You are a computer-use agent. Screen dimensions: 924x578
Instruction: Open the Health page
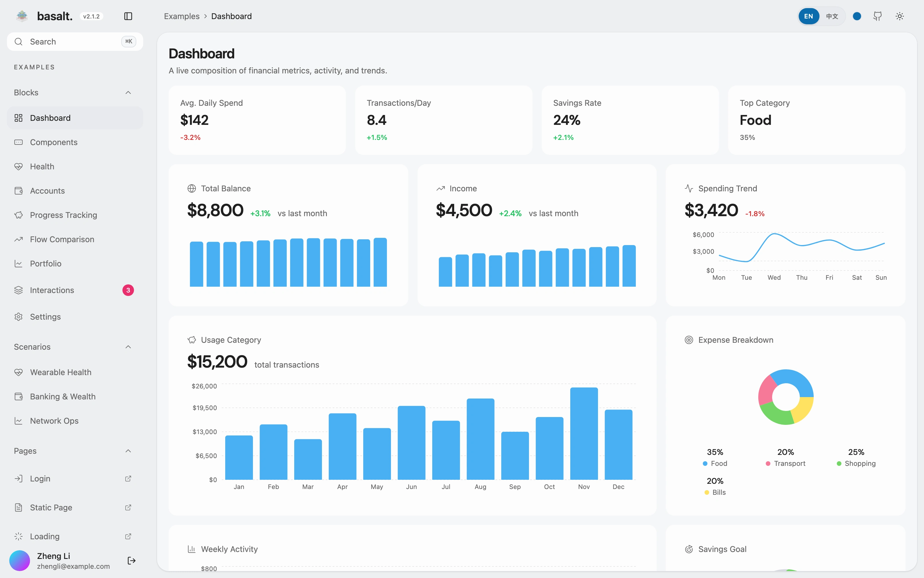[x=75, y=166]
